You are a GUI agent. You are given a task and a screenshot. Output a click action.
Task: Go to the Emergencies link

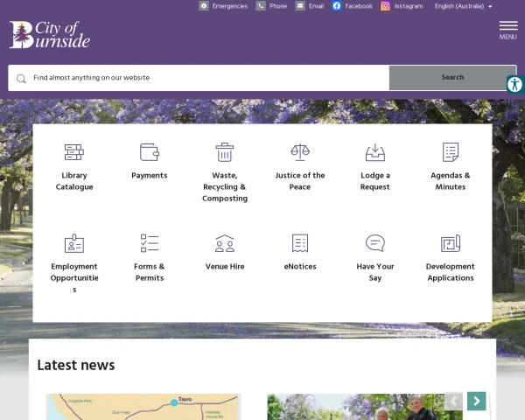click(x=223, y=6)
